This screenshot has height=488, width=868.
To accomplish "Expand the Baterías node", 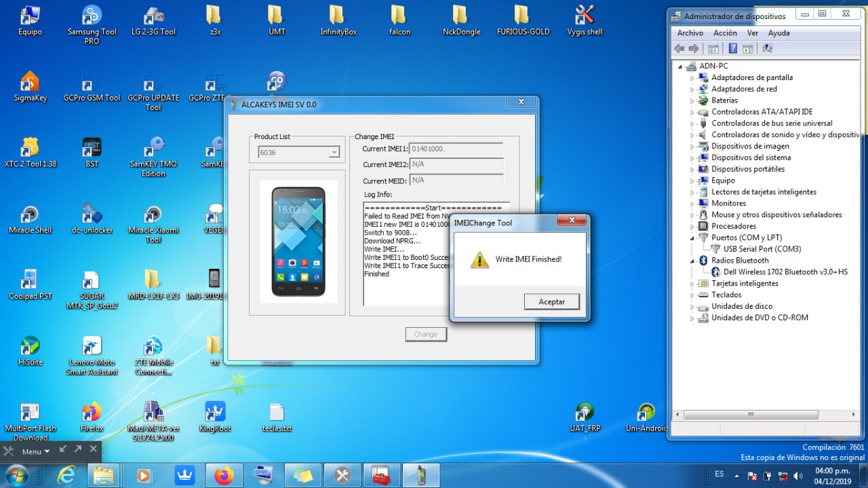I will coord(692,101).
